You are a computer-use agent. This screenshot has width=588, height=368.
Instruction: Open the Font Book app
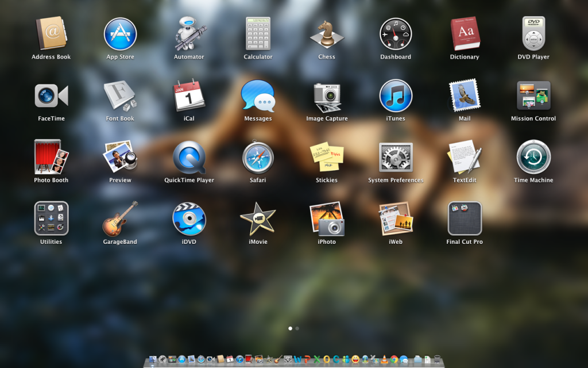tap(120, 95)
